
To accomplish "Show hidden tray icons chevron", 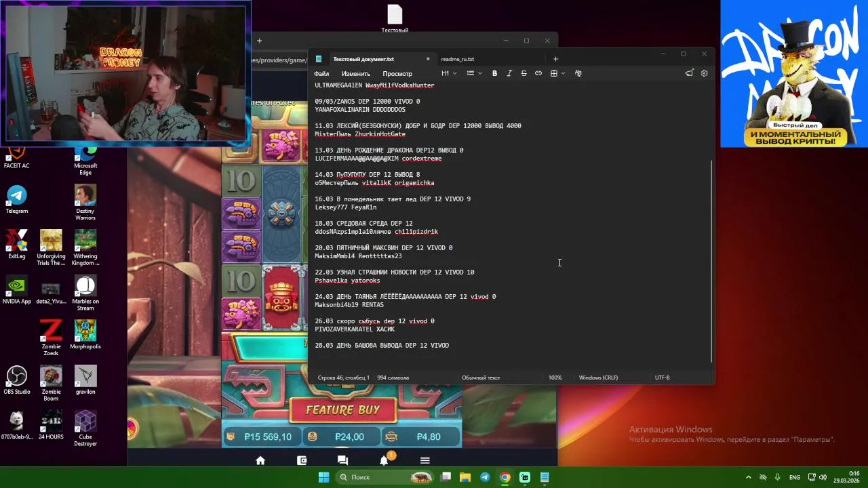I will [749, 477].
